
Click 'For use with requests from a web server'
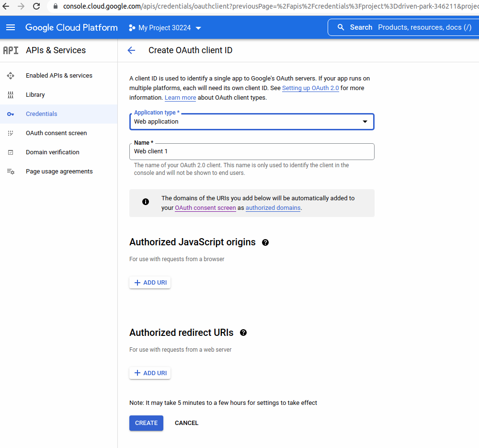click(x=180, y=350)
